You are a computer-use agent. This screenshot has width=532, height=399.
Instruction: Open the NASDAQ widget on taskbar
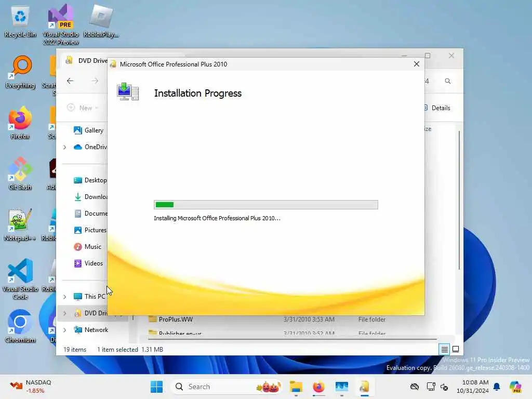(31, 387)
